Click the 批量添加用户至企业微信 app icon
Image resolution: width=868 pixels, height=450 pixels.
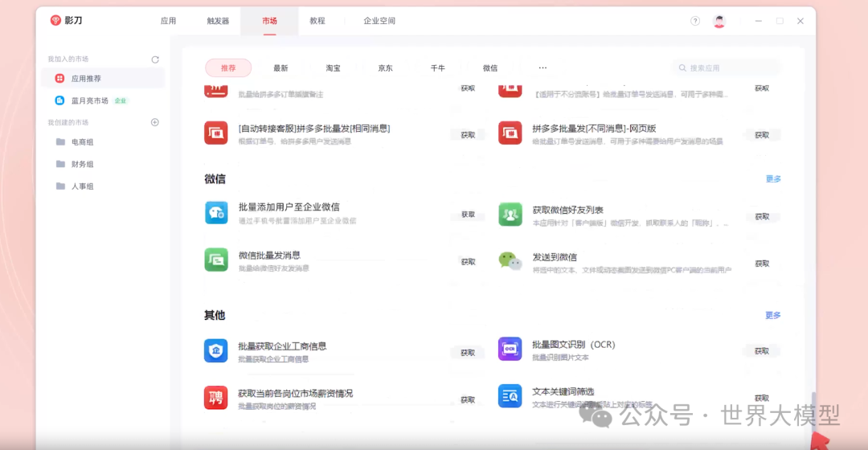point(216,213)
